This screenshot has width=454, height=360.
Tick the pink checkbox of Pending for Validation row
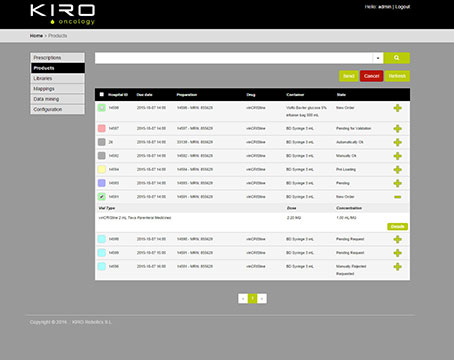pyautogui.click(x=102, y=128)
